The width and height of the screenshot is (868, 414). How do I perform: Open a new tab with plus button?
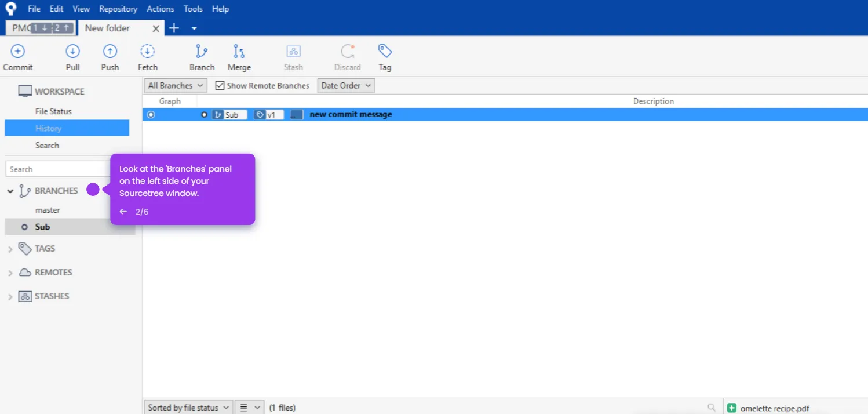(x=174, y=28)
